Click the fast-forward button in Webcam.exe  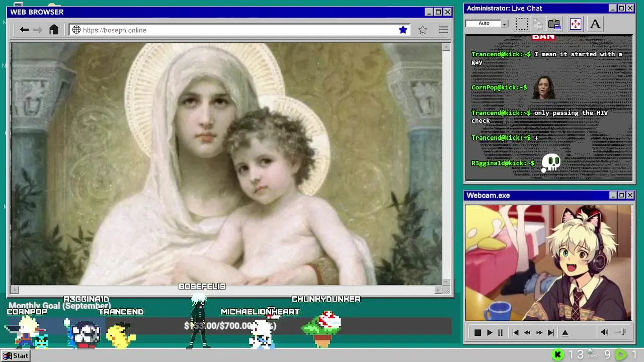point(539,332)
